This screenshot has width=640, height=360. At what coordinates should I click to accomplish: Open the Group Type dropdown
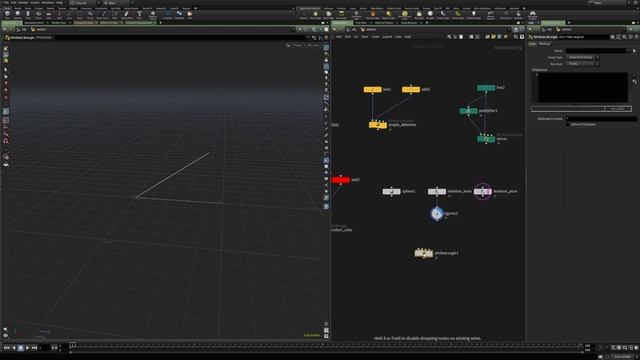[582, 58]
